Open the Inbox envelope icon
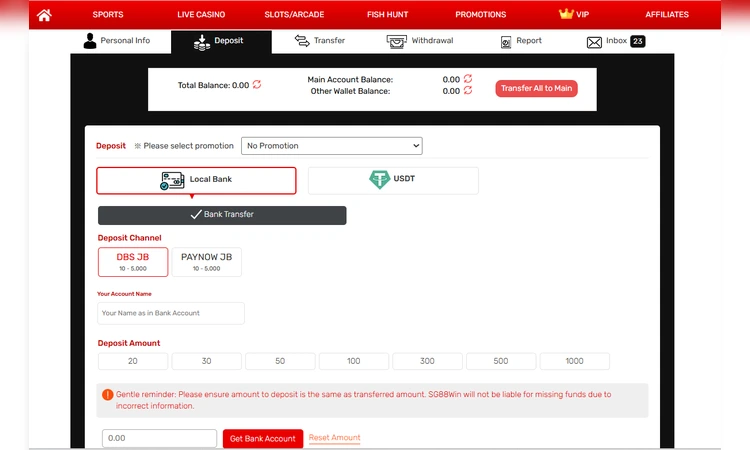 click(594, 42)
